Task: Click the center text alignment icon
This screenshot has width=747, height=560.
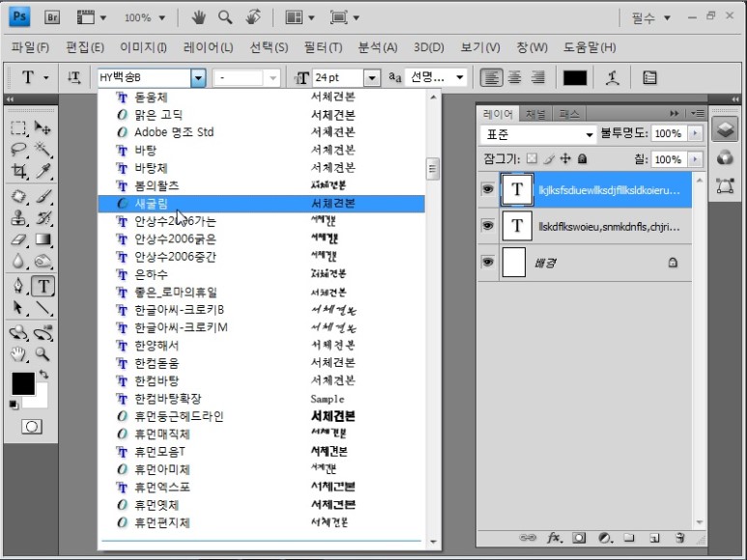Action: (x=515, y=77)
